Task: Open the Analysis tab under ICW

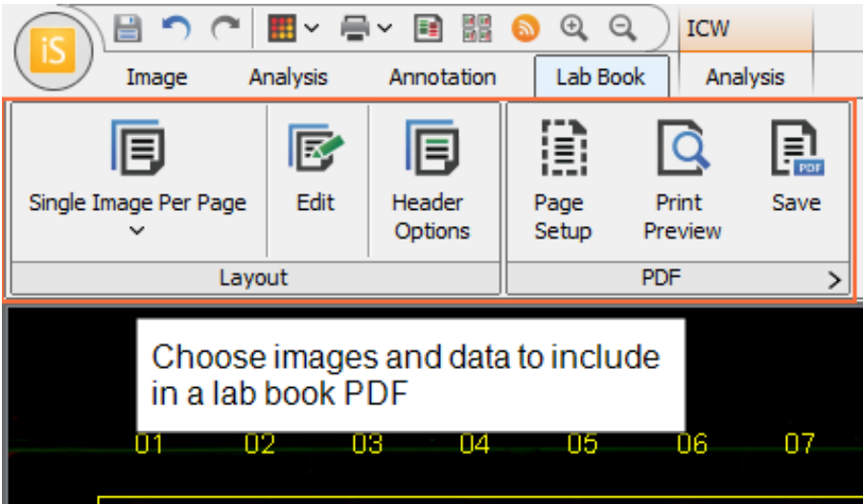Action: pos(745,77)
